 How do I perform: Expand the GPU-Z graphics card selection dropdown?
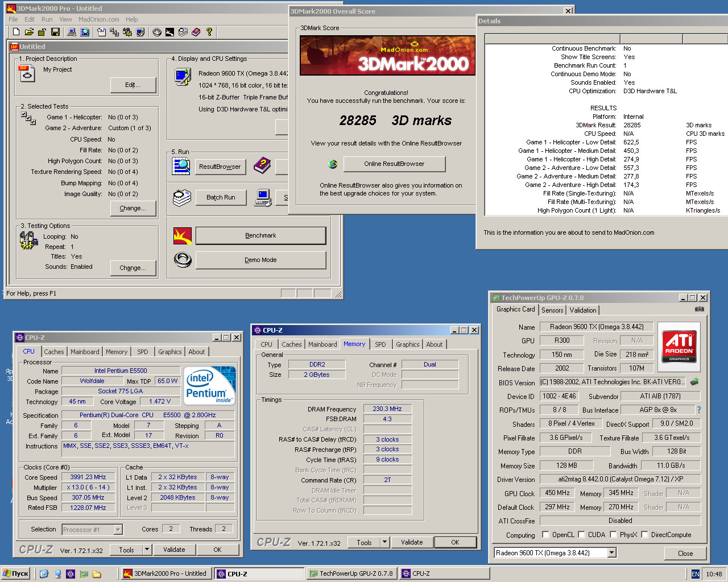click(612, 553)
